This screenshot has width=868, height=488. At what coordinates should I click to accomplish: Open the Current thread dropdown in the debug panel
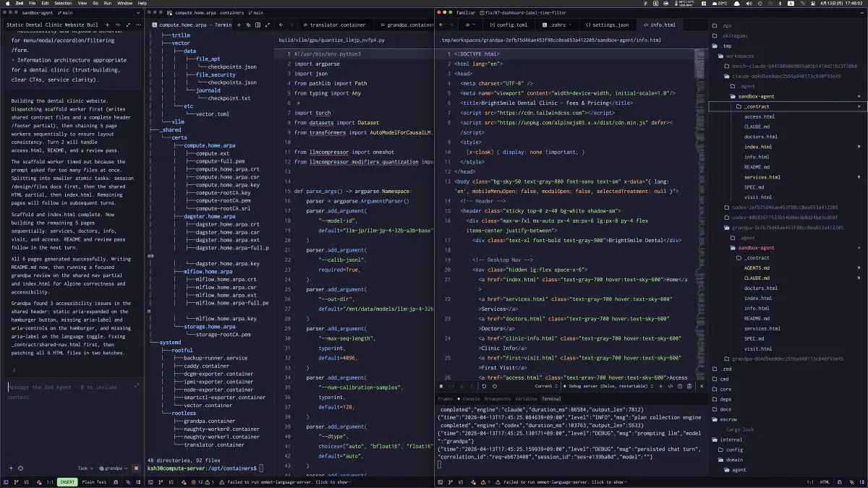tap(547, 386)
